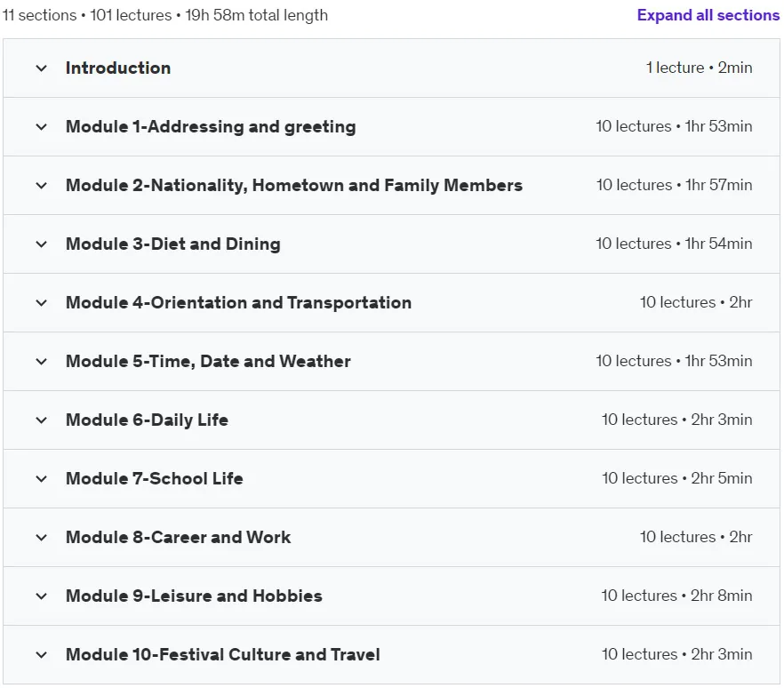
Task: Toggle chevron for Module 4-Orientation and Transportation
Action: [42, 303]
